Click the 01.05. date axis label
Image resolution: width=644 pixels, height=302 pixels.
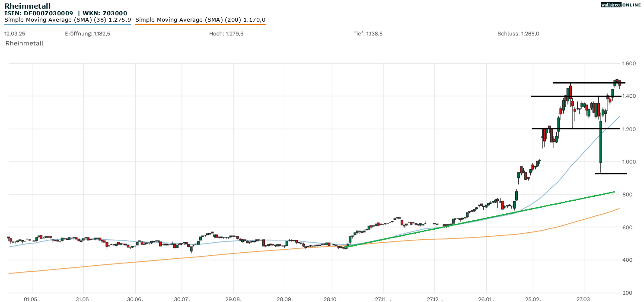pos(32,299)
